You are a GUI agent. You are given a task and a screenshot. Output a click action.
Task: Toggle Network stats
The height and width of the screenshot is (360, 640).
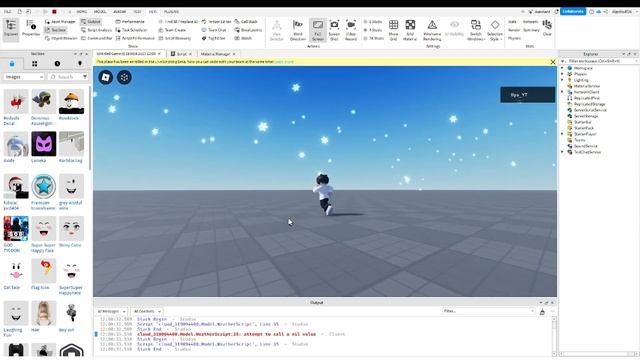pos(531,22)
